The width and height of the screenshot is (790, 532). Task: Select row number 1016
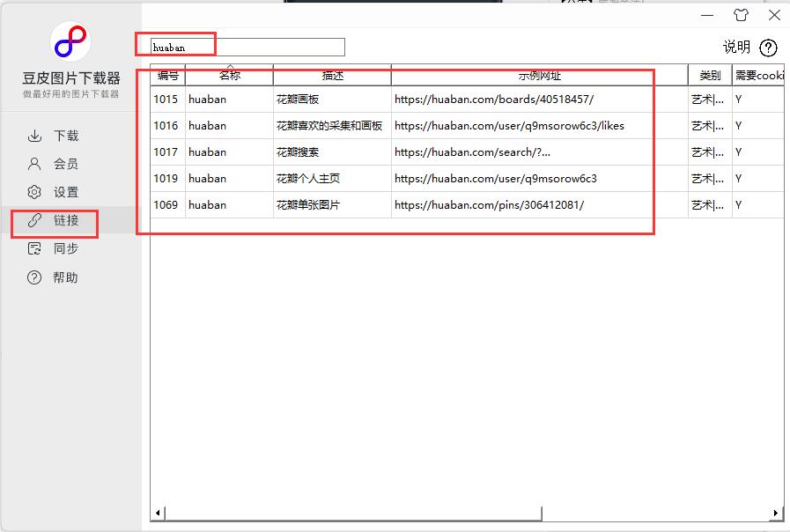point(166,125)
